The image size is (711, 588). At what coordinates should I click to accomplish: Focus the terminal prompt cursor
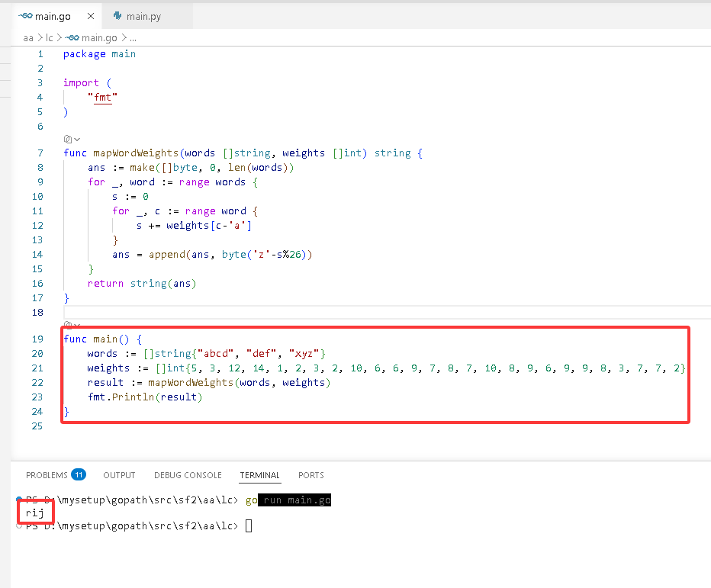(249, 526)
